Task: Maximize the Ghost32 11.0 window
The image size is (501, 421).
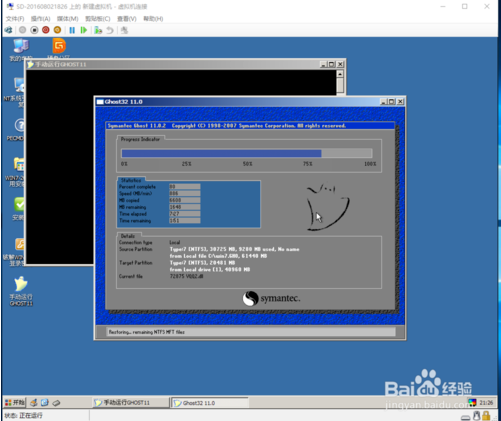Action: (x=392, y=102)
